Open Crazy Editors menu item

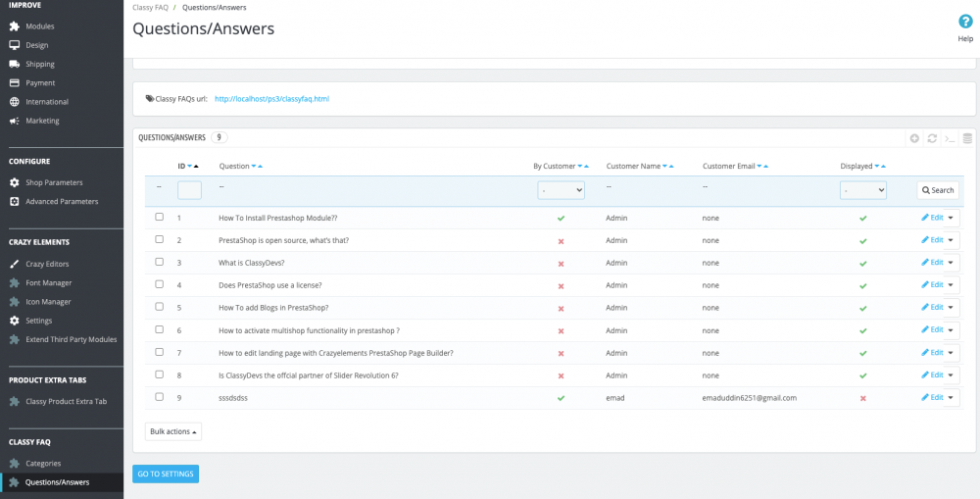[47, 264]
